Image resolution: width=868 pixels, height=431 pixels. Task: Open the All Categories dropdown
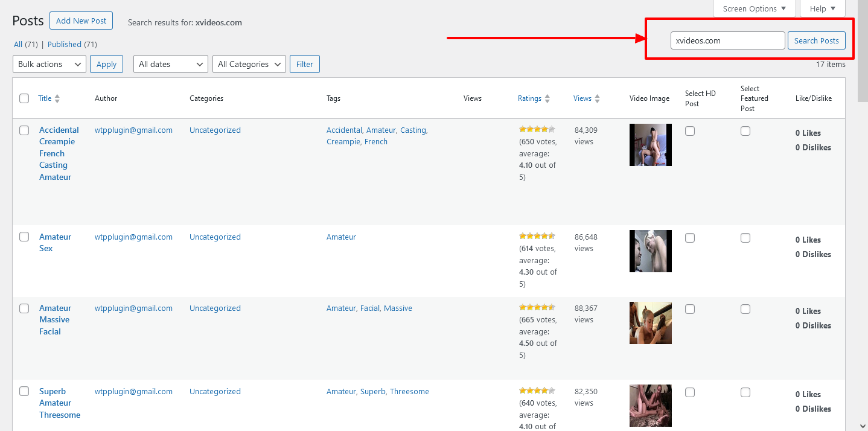tap(249, 63)
